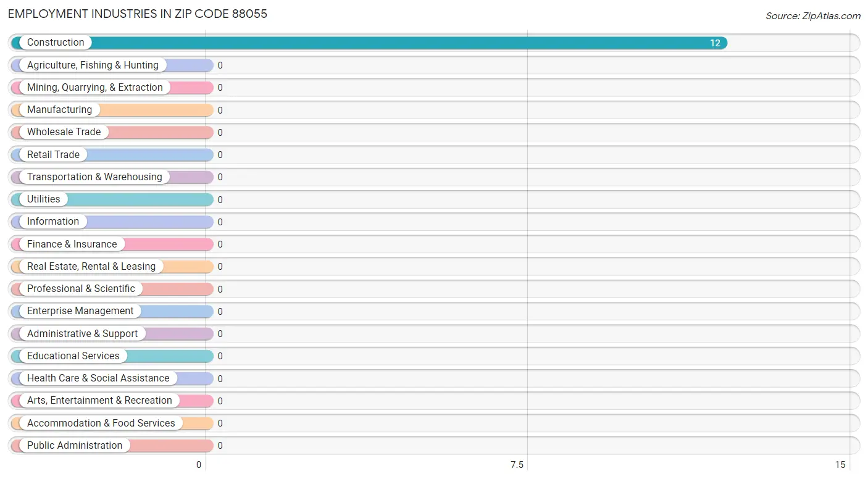Viewport: 868px width, 479px height.
Task: Click the 0 value next to Public Administration
Action: point(220,446)
